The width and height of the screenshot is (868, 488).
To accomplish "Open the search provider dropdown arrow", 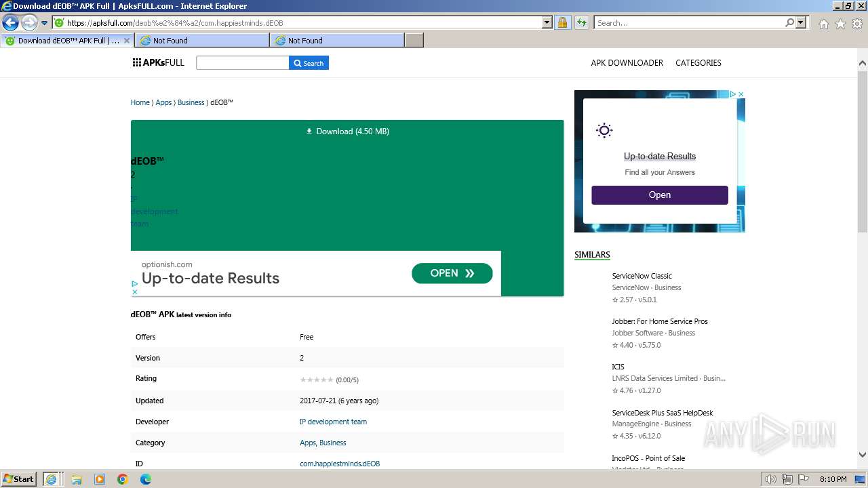I will click(x=802, y=23).
